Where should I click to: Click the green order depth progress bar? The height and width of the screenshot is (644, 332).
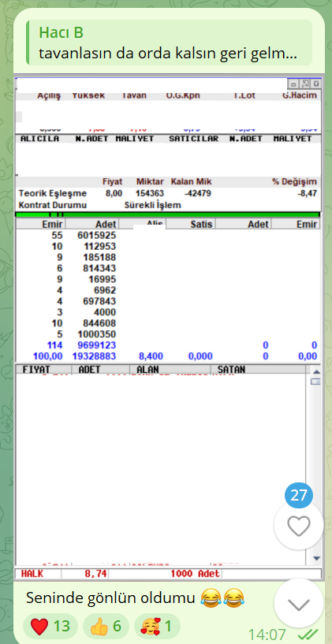tap(168, 215)
